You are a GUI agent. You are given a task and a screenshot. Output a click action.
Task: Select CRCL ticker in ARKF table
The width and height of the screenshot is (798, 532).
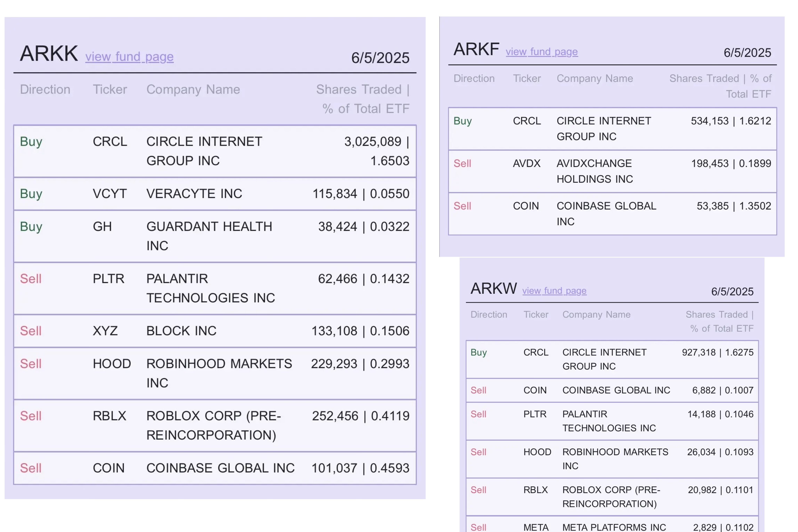527,121
